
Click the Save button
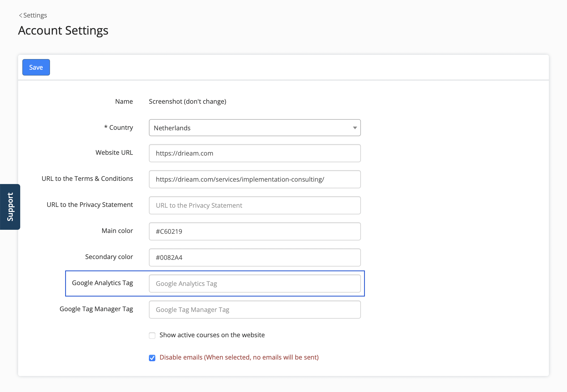[36, 67]
